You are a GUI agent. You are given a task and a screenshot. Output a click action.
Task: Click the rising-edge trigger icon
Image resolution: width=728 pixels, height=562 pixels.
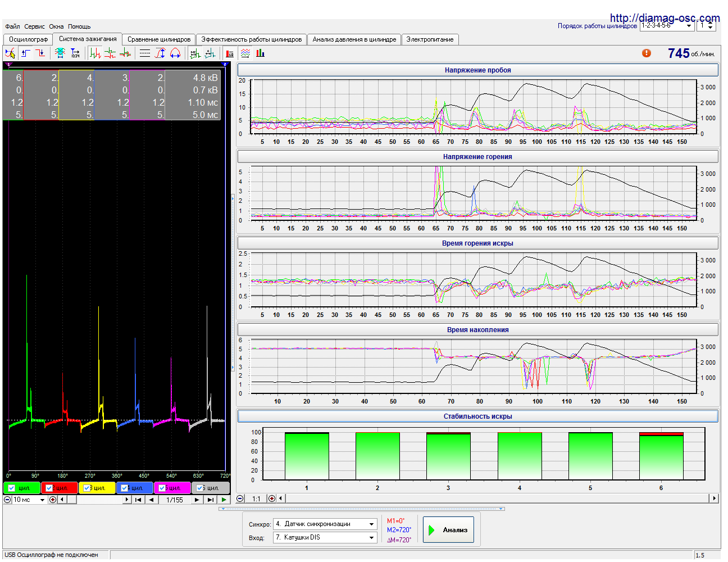point(26,53)
